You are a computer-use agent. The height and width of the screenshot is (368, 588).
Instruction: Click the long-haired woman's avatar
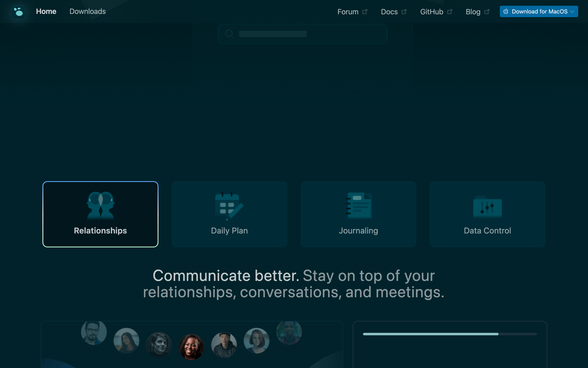[126, 340]
